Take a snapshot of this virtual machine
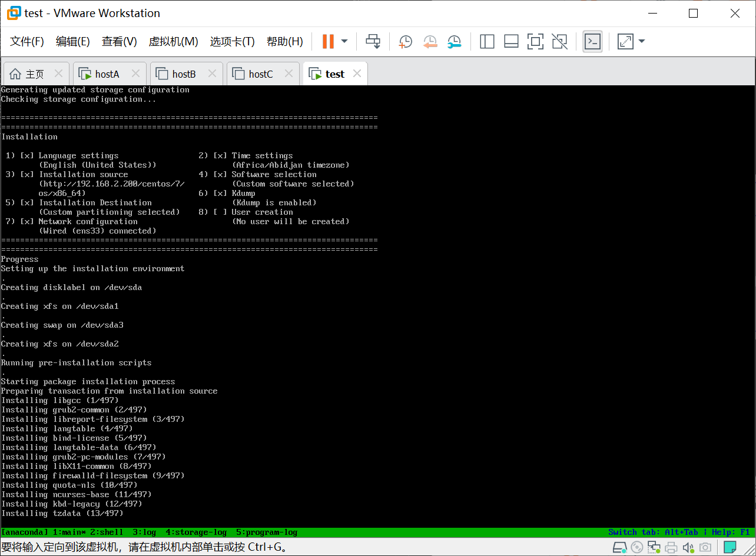Screen dimensions: 756x556 pos(406,41)
